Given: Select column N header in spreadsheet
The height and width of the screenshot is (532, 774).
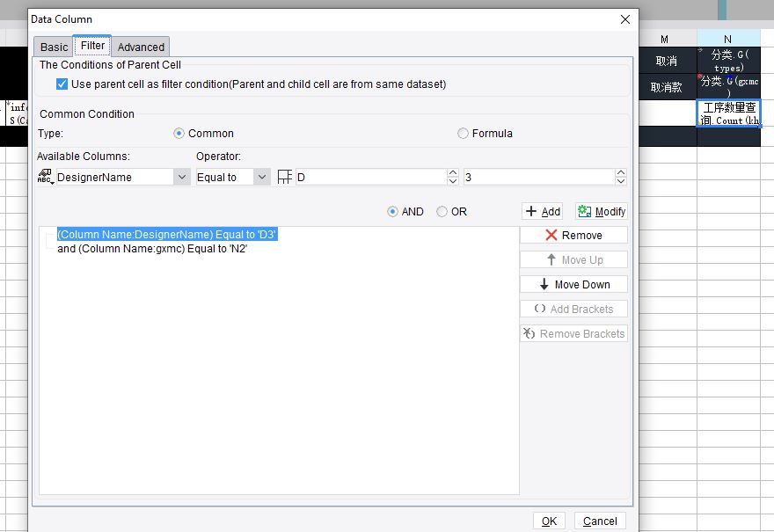Looking at the screenshot, I should tap(728, 39).
